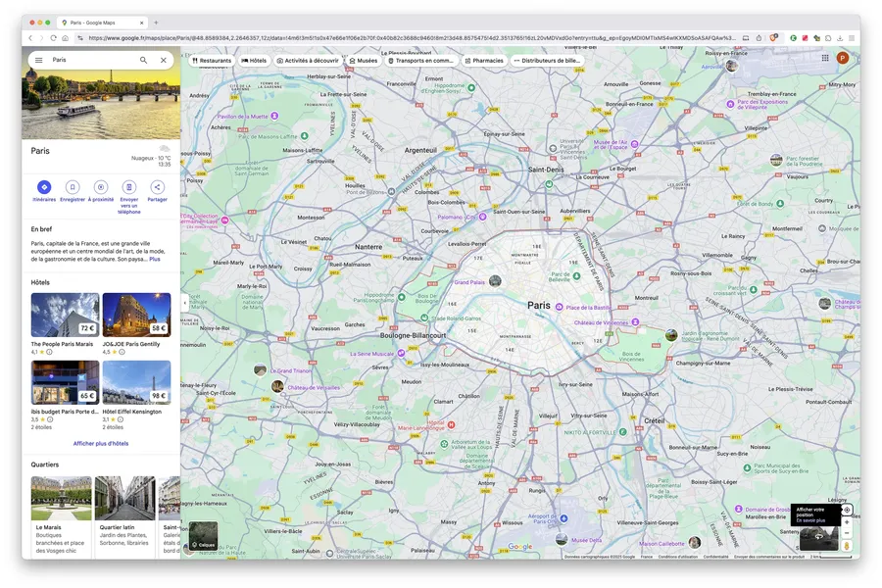This screenshot has height=588, width=882.
Task: Select the Paris - Google Maps tab
Action: click(x=101, y=23)
